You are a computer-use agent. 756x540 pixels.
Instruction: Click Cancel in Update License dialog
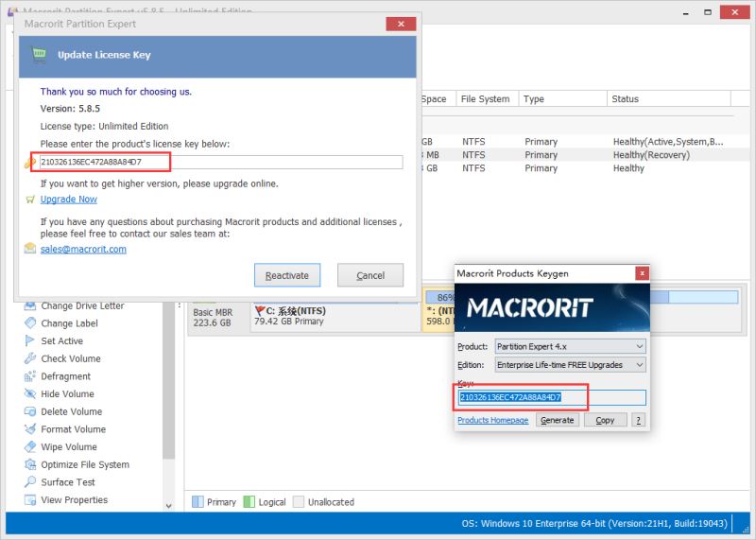point(370,275)
